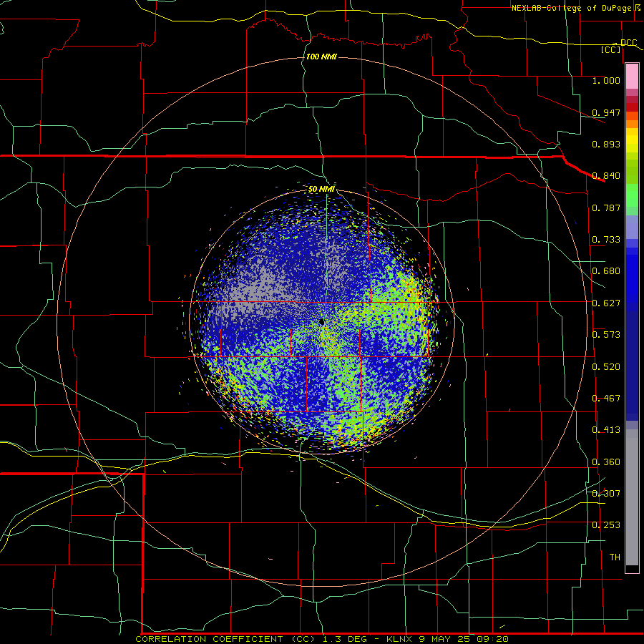Click the 09:20 timestamp in caption
The image size is (644, 644).
pos(493,639)
